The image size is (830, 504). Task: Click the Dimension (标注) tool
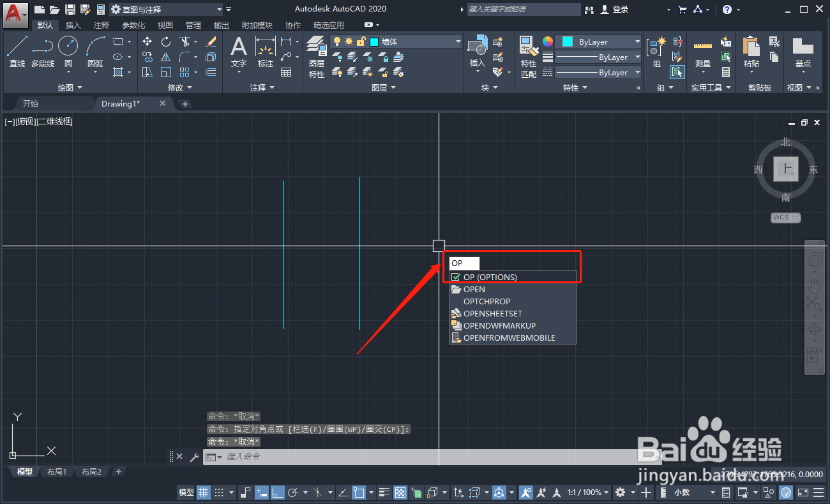pos(265,51)
